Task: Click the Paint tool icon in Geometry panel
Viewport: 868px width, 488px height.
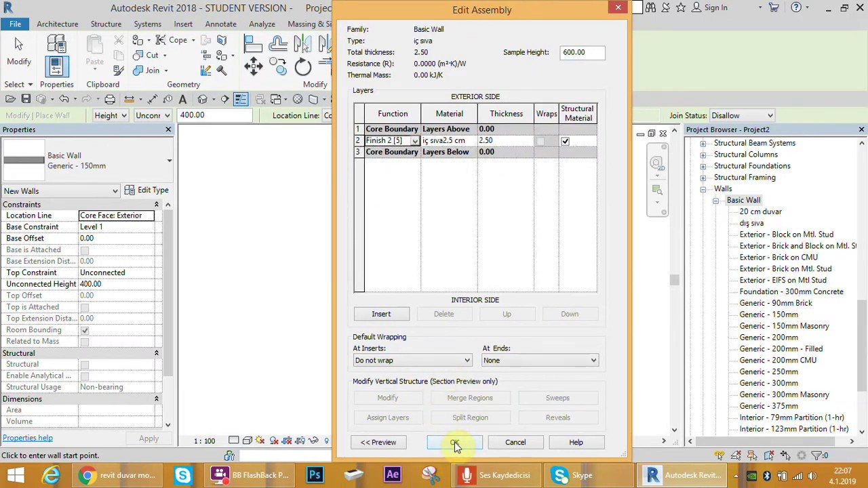Action: click(x=221, y=55)
